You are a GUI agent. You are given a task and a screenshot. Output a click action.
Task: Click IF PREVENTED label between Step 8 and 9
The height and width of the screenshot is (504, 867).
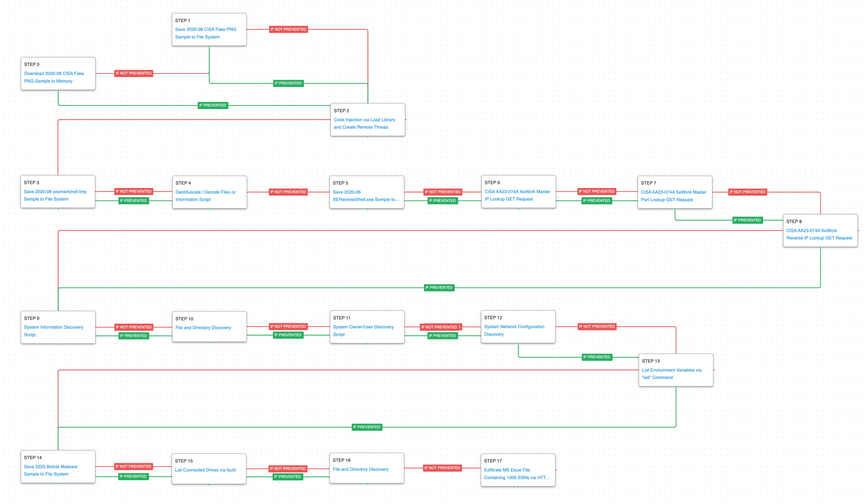(x=439, y=288)
